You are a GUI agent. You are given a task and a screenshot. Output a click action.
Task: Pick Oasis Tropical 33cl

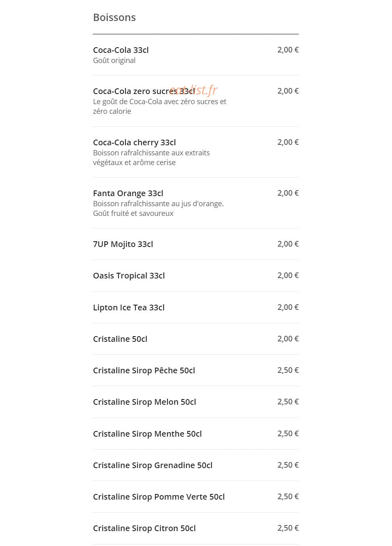196,276
